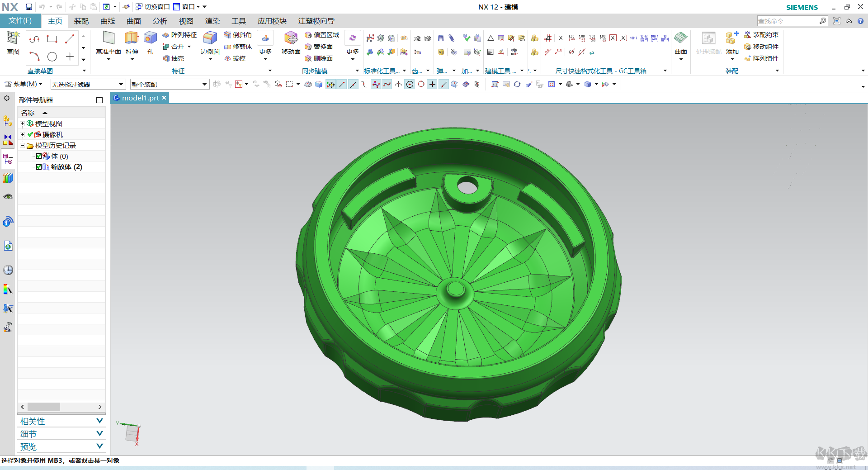Click the 抽壳 (Shell) tool
868x470 pixels.
coord(174,58)
